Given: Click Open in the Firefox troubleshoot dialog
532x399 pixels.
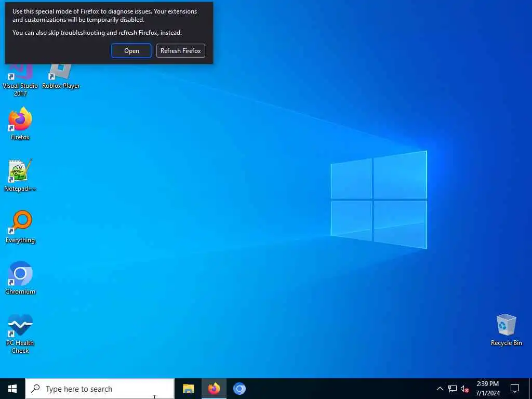Looking at the screenshot, I should (131, 51).
